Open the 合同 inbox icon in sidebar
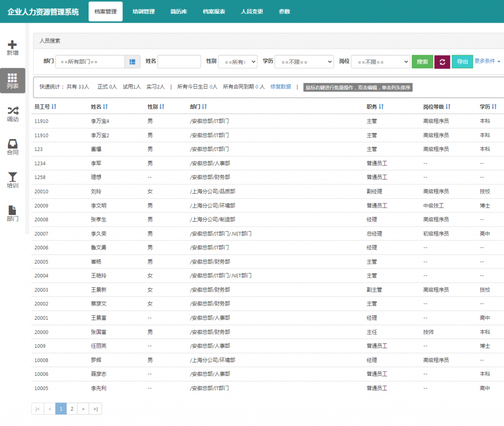 (x=12, y=144)
